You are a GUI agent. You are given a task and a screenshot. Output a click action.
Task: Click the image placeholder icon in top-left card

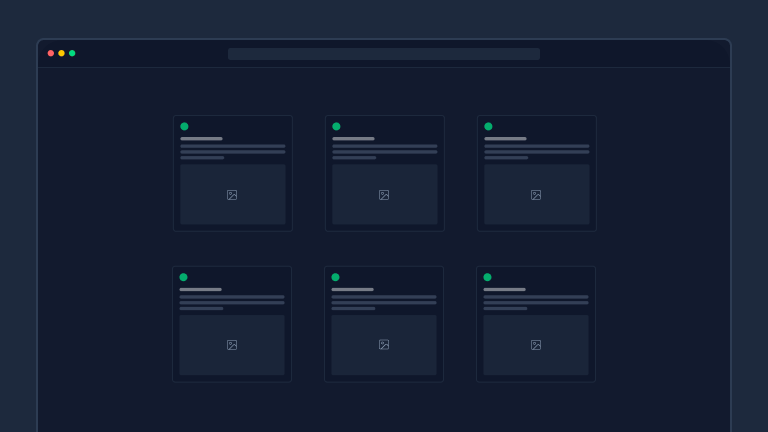pyautogui.click(x=232, y=195)
